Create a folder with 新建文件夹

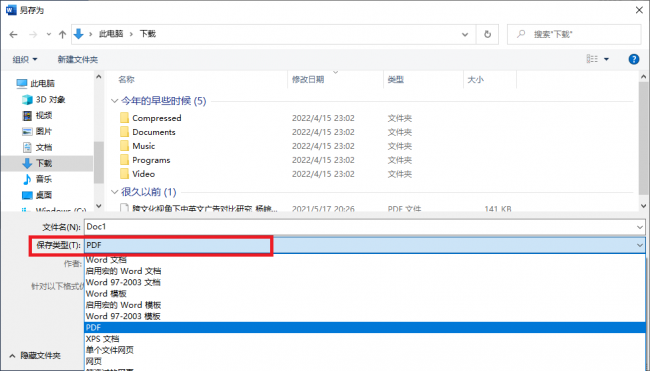coord(78,59)
